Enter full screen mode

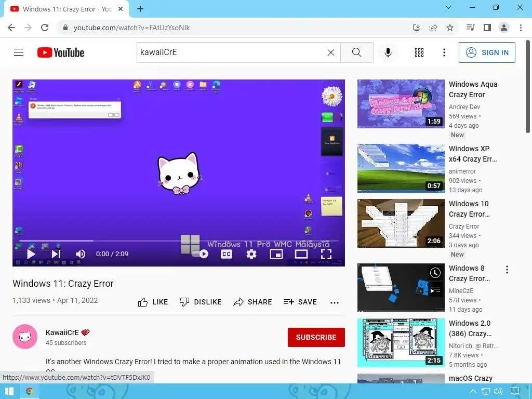click(326, 254)
